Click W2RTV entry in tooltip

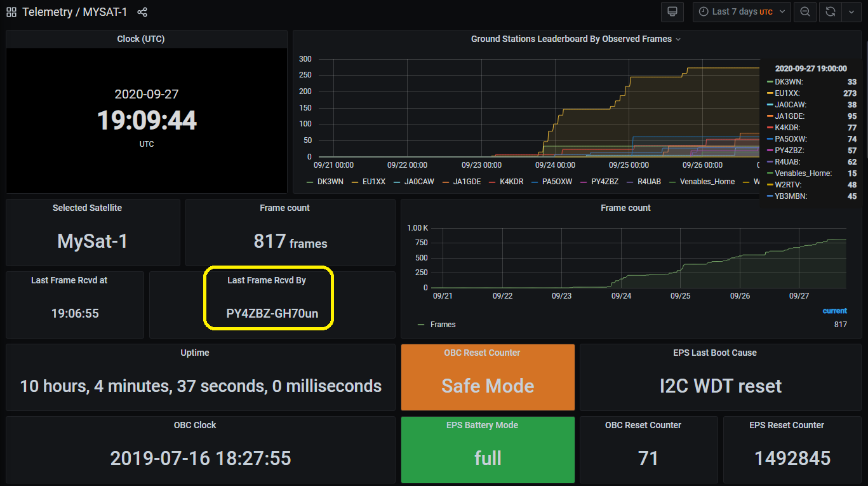pos(812,185)
